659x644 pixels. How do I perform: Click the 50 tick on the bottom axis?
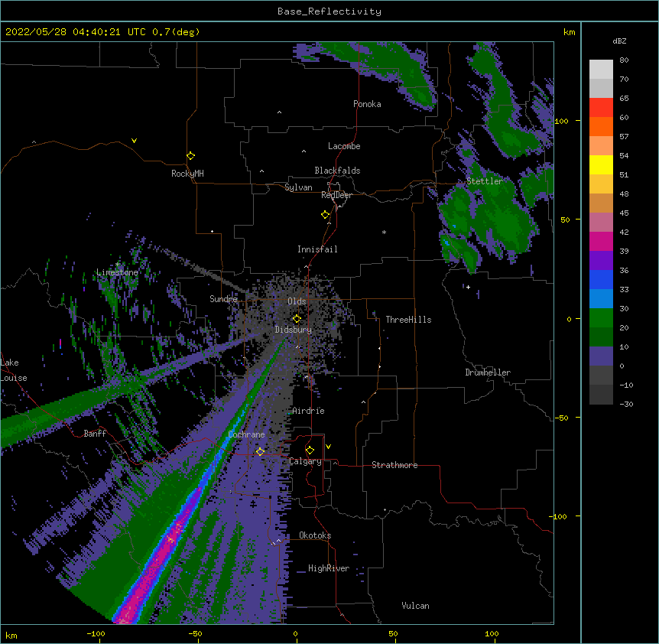[x=393, y=633]
